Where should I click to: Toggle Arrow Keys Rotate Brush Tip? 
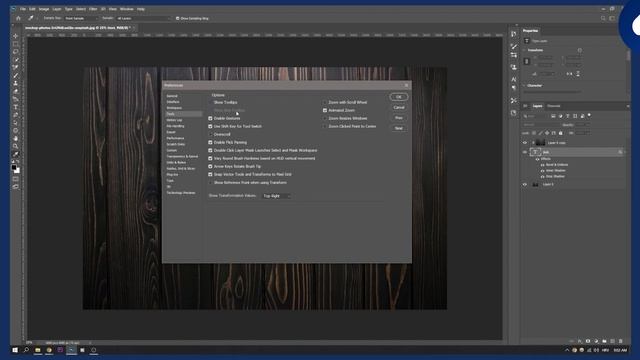click(x=211, y=167)
